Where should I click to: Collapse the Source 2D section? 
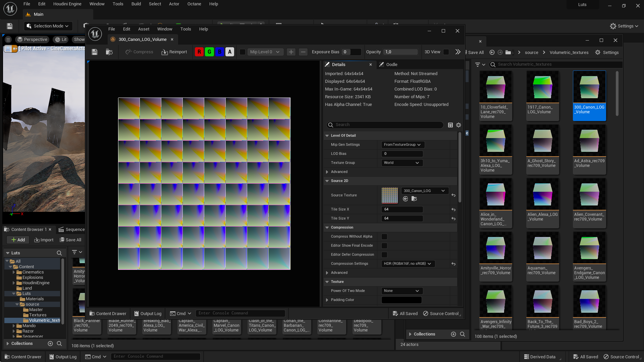327,181
